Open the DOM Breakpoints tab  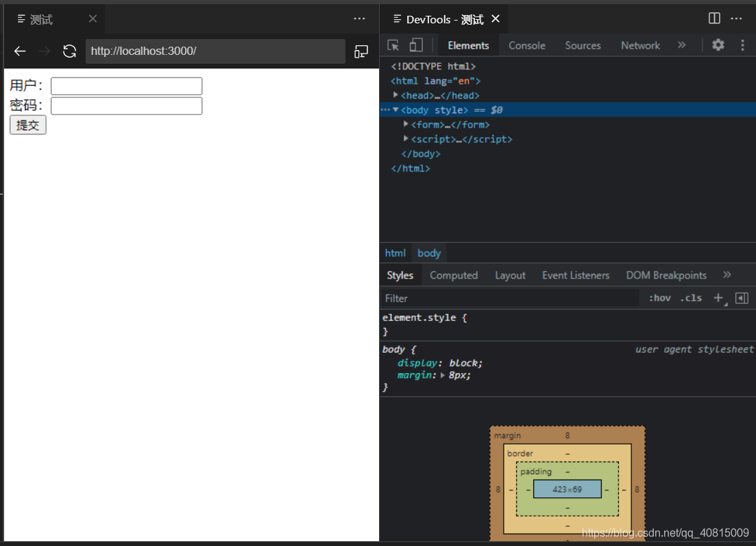(666, 276)
